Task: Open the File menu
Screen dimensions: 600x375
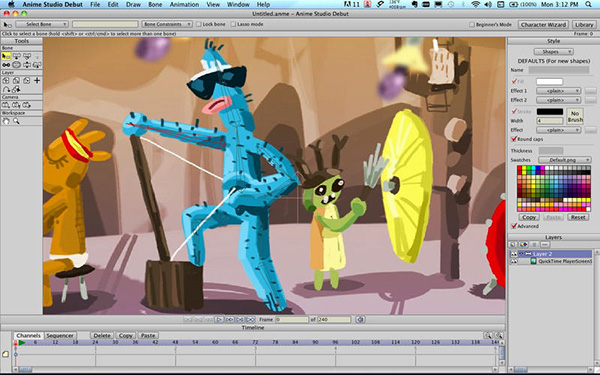Action: pos(95,5)
